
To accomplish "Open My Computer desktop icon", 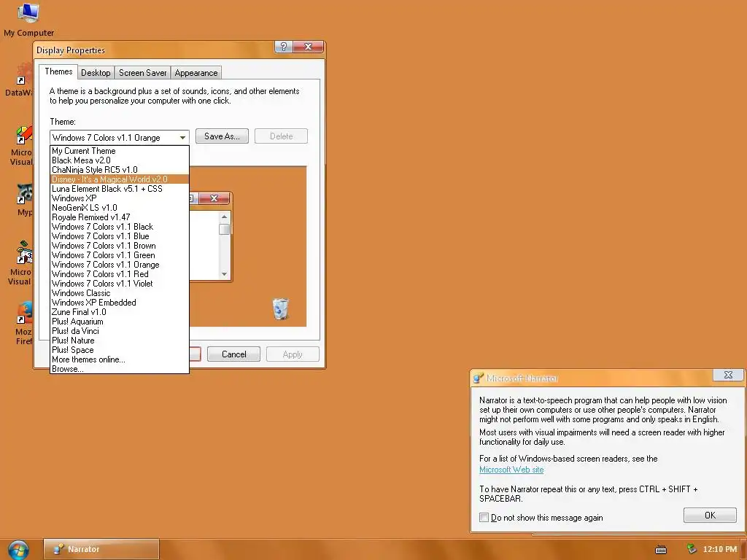I will (x=28, y=19).
